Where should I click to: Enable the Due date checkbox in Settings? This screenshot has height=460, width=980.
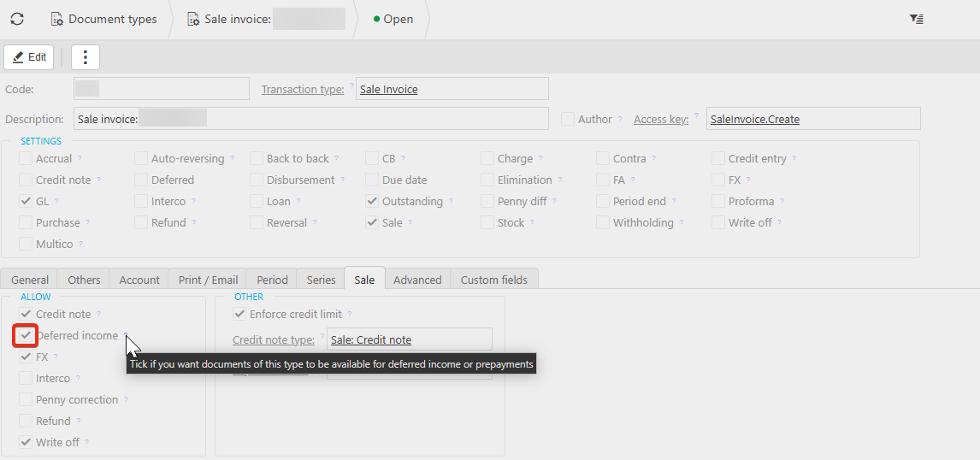click(372, 180)
